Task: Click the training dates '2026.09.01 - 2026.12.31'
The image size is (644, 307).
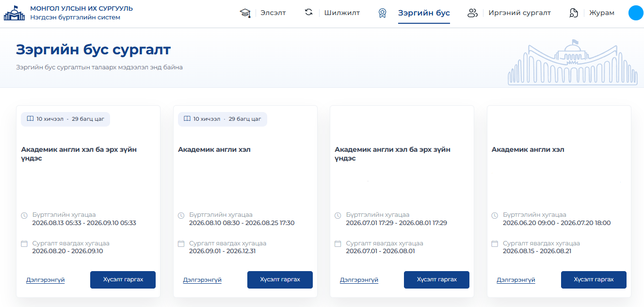Action: [222, 251]
